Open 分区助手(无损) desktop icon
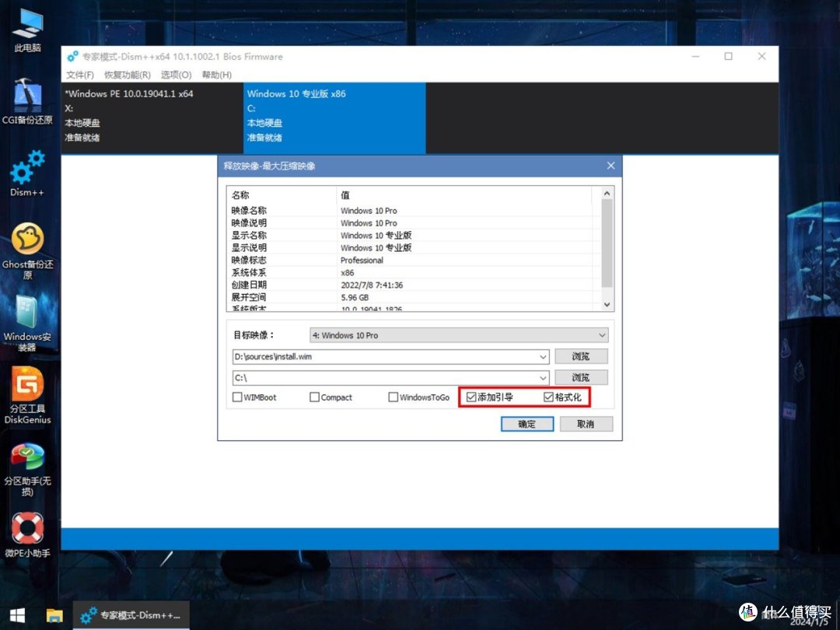 tap(27, 469)
